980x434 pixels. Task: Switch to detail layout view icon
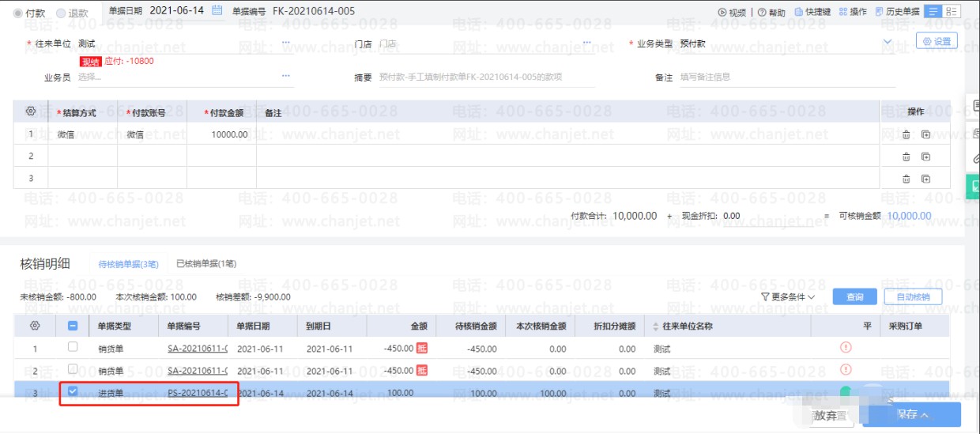coord(952,12)
